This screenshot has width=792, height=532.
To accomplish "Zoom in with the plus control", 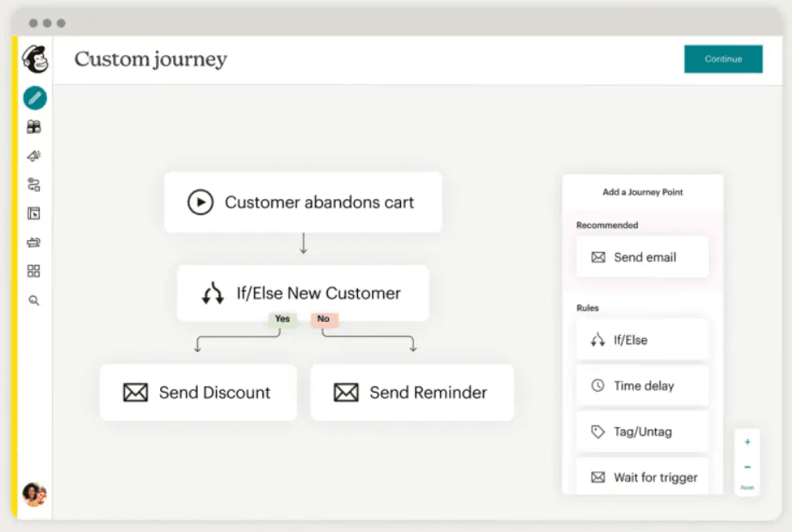I will click(x=746, y=442).
